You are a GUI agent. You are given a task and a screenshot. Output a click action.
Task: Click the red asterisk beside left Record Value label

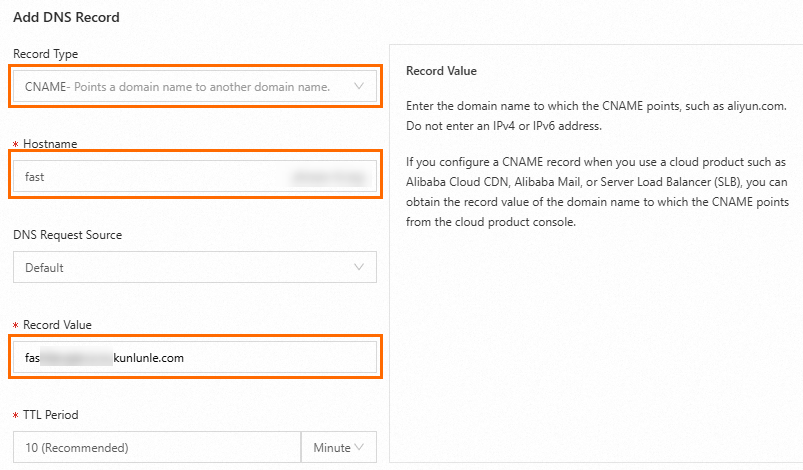(16, 326)
